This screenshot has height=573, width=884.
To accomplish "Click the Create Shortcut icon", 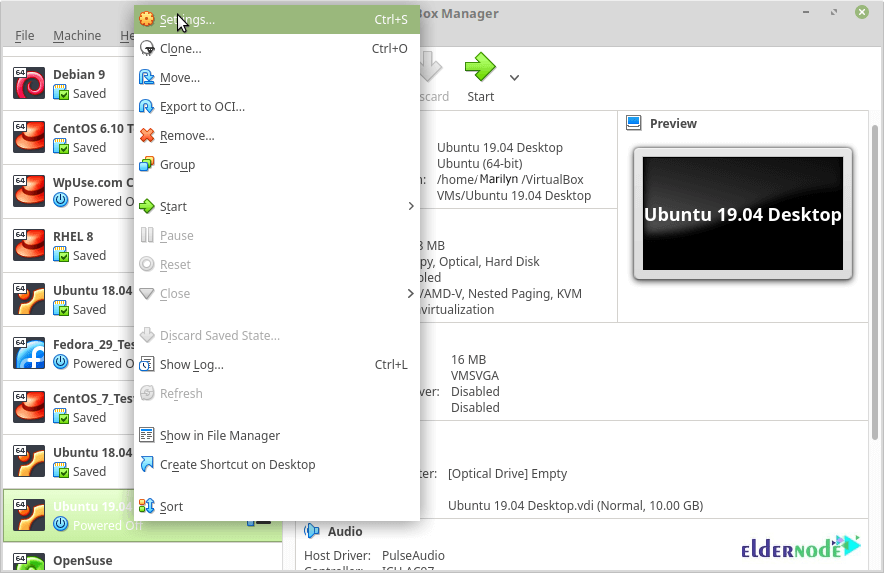I will 147,464.
